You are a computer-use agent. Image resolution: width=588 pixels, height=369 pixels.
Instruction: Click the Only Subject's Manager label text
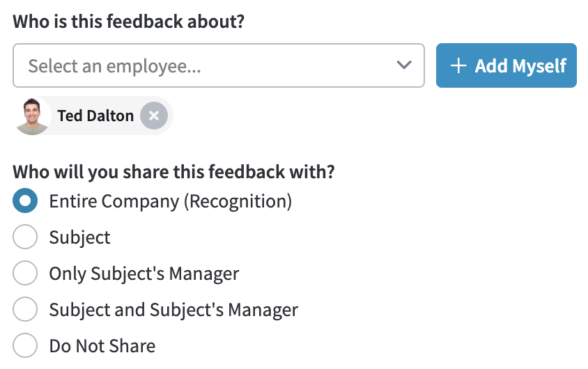pos(144,274)
